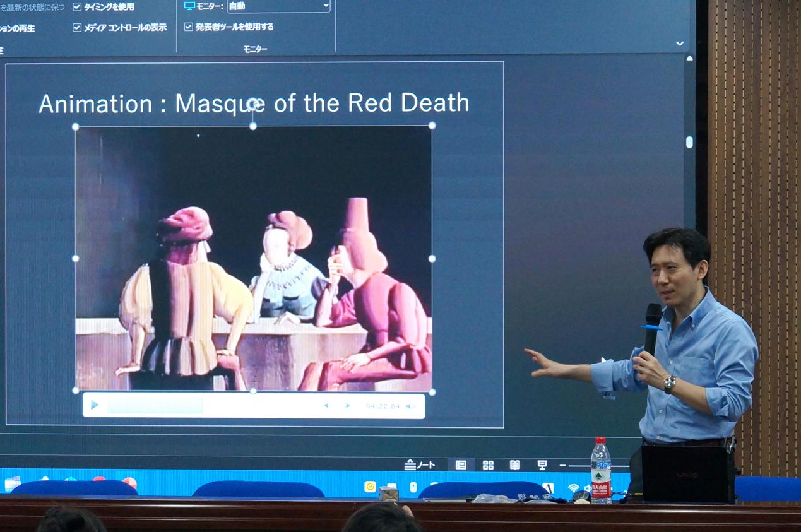Toggle メディア コントロールの表示 checkbox
801x532 pixels.
(77, 28)
